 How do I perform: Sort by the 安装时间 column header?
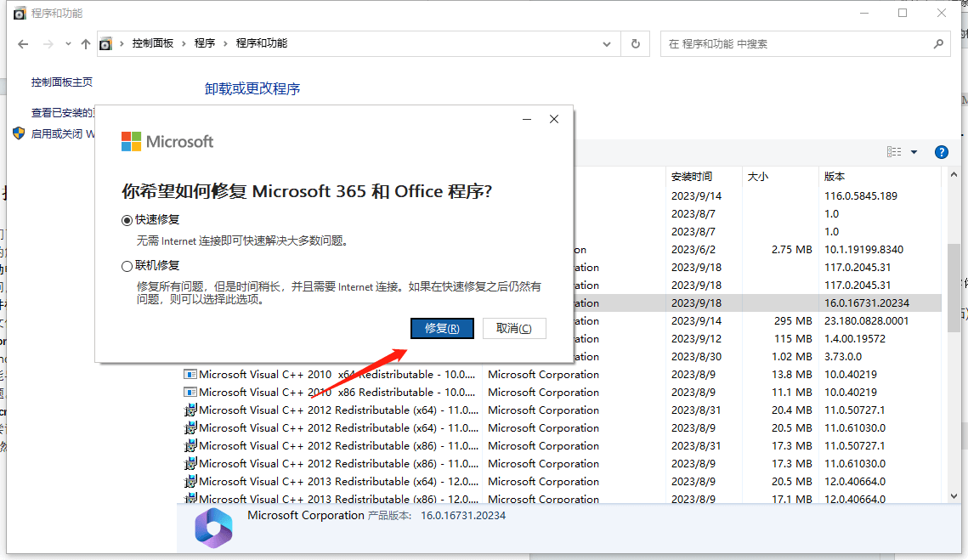(x=692, y=177)
